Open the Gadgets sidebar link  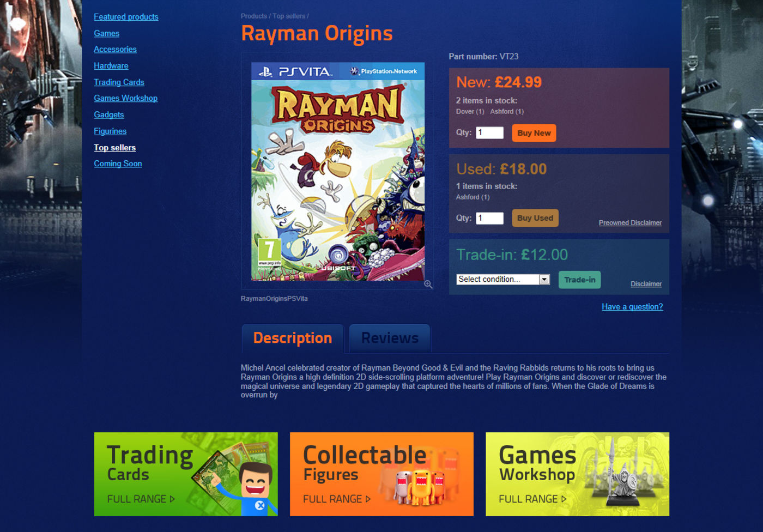point(109,114)
